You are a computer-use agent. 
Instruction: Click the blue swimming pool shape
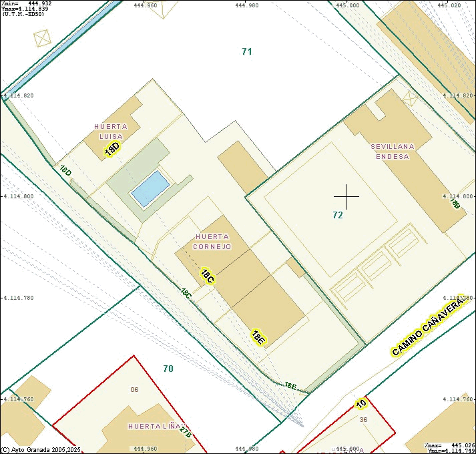click(150, 189)
